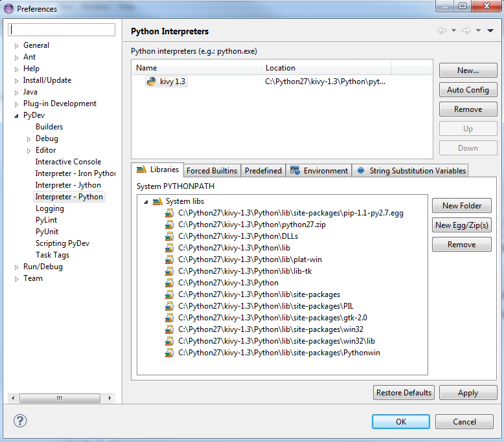This screenshot has width=504, height=442.
Task: Click icon beside site-packages\win32\lib path
Action: [169, 341]
